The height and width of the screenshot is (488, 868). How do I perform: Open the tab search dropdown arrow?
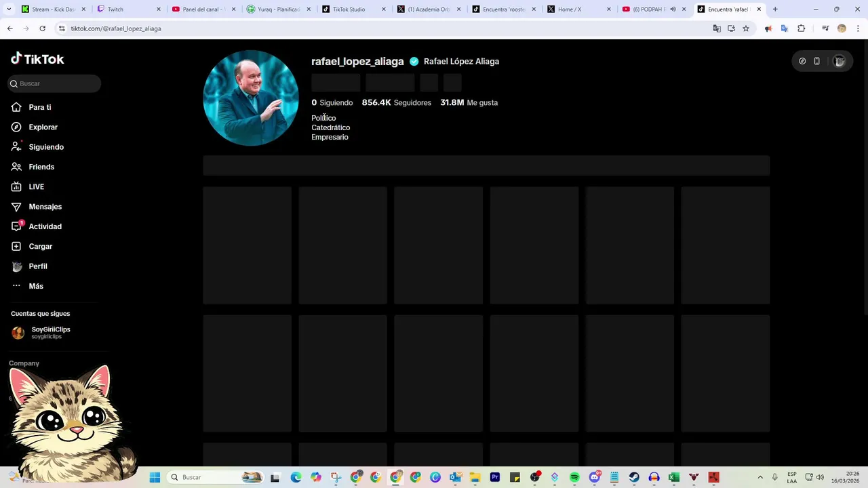pyautogui.click(x=8, y=9)
